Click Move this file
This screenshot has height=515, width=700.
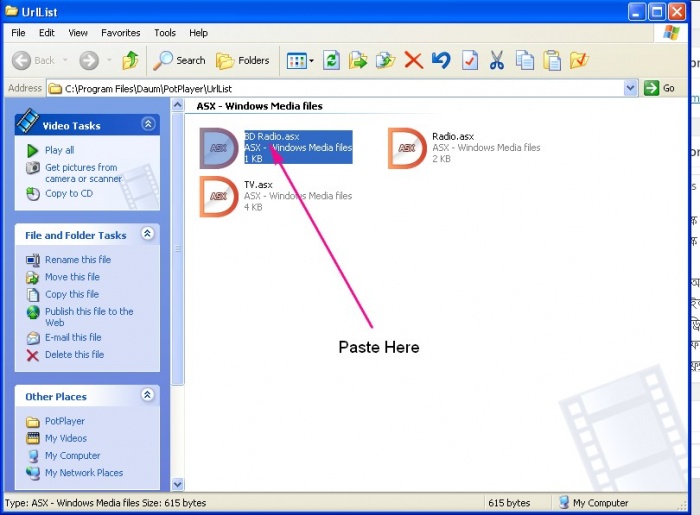(72, 277)
